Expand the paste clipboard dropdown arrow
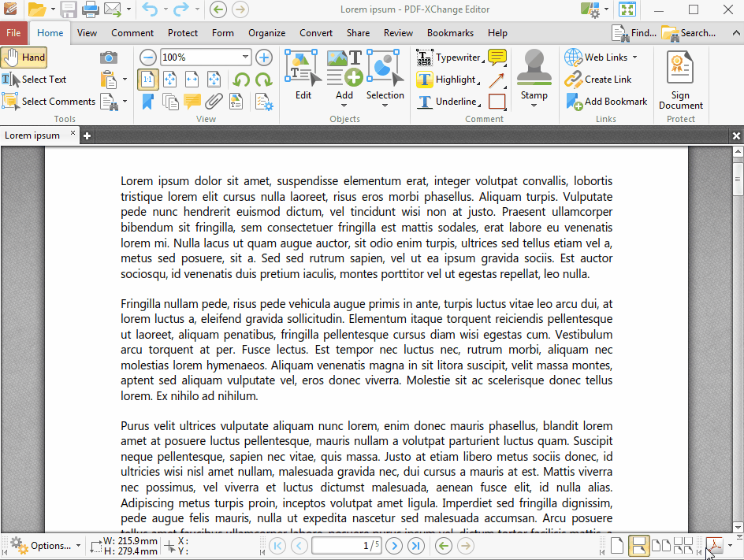744x560 pixels. 125,80
